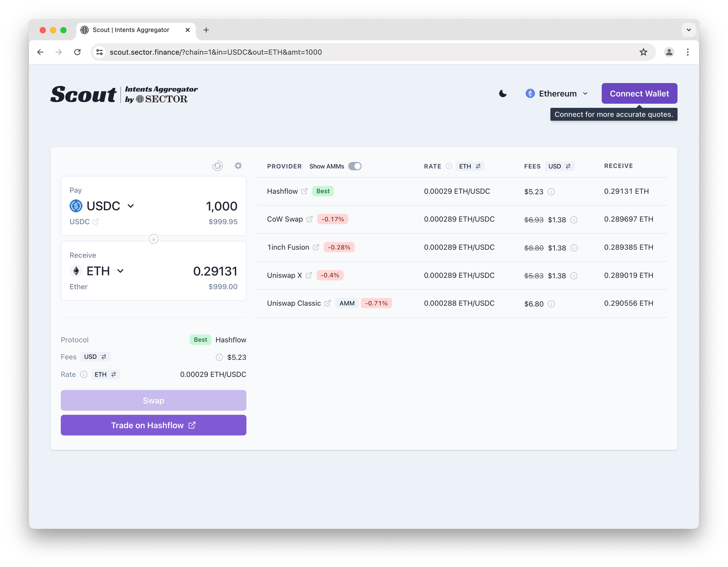Click info icon next to Hashflow $5.23 fee
The width and height of the screenshot is (728, 567).
point(551,192)
